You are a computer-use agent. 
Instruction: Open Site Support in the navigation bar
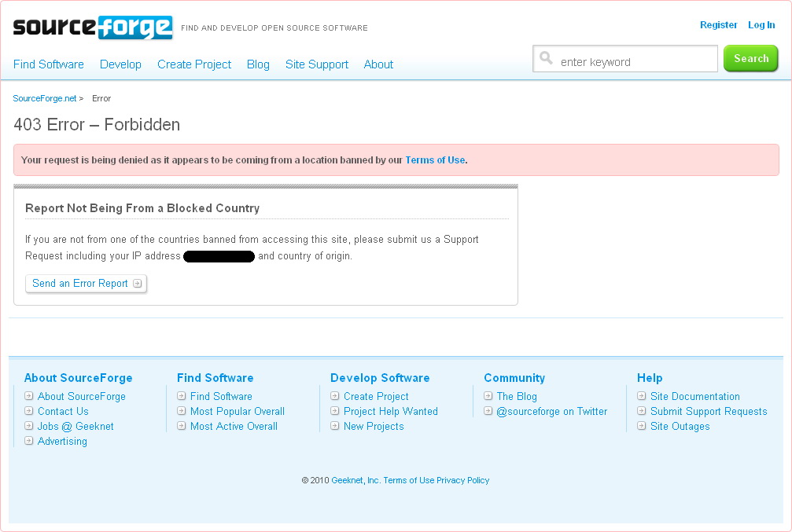tap(317, 64)
